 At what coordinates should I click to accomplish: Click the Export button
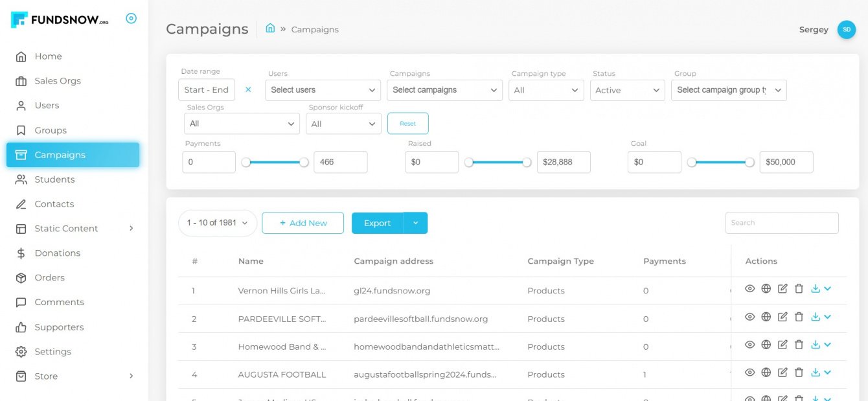pyautogui.click(x=377, y=223)
